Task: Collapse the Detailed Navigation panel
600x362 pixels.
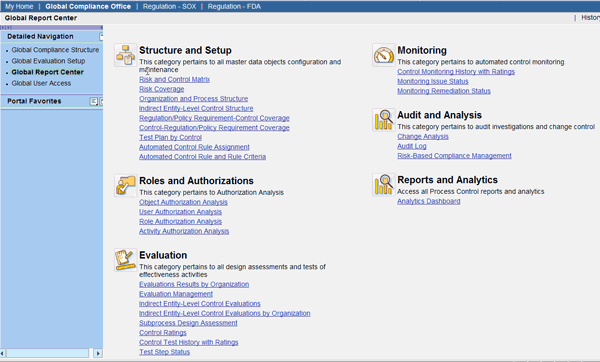Action: [101, 37]
